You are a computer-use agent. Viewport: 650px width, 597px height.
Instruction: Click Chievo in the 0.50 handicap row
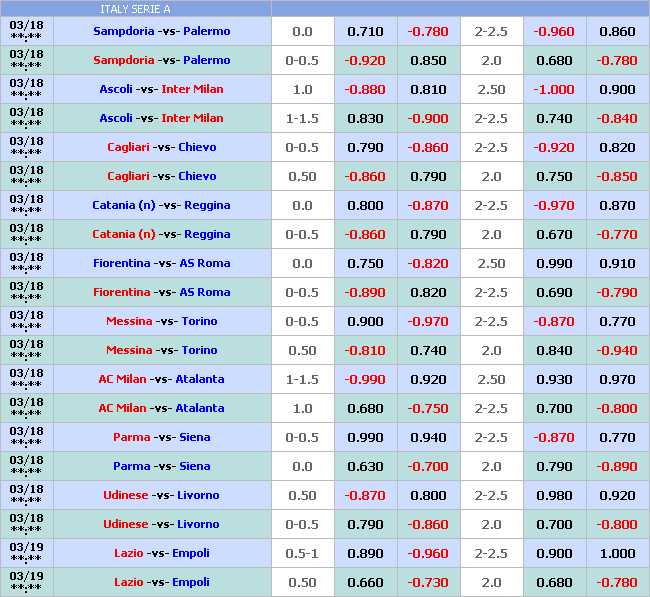point(197,176)
